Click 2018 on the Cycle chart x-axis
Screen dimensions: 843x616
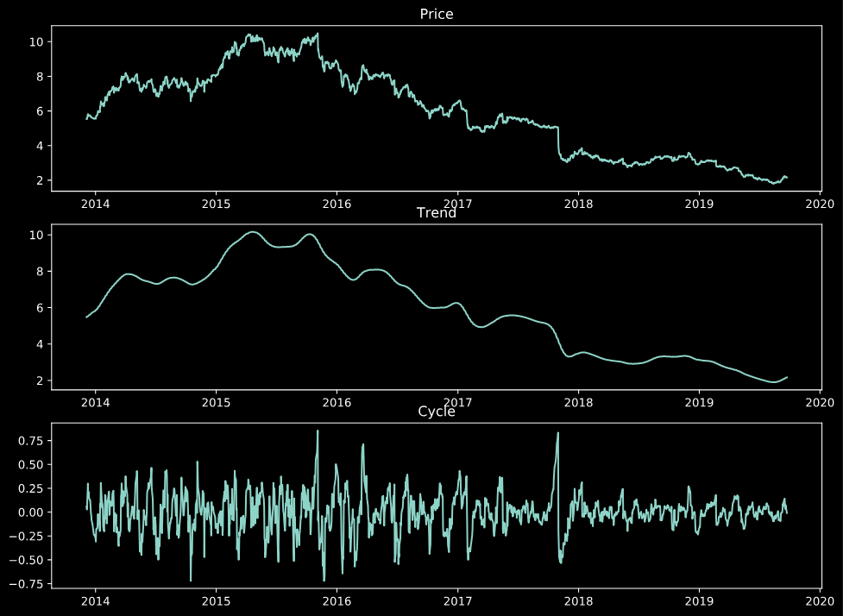578,601
